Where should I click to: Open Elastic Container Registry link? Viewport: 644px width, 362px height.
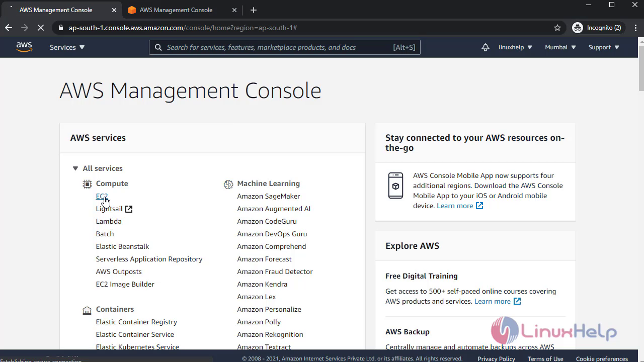[136, 322]
